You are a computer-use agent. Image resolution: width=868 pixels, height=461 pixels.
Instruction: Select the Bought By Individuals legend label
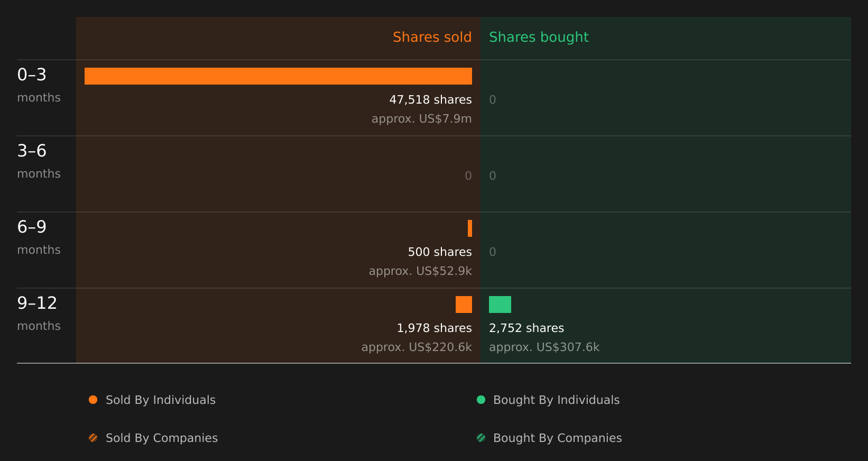pos(557,400)
